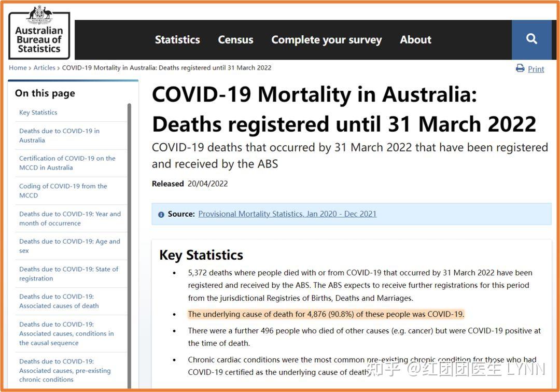
Task: Open the search magnifier icon
Action: [x=531, y=39]
